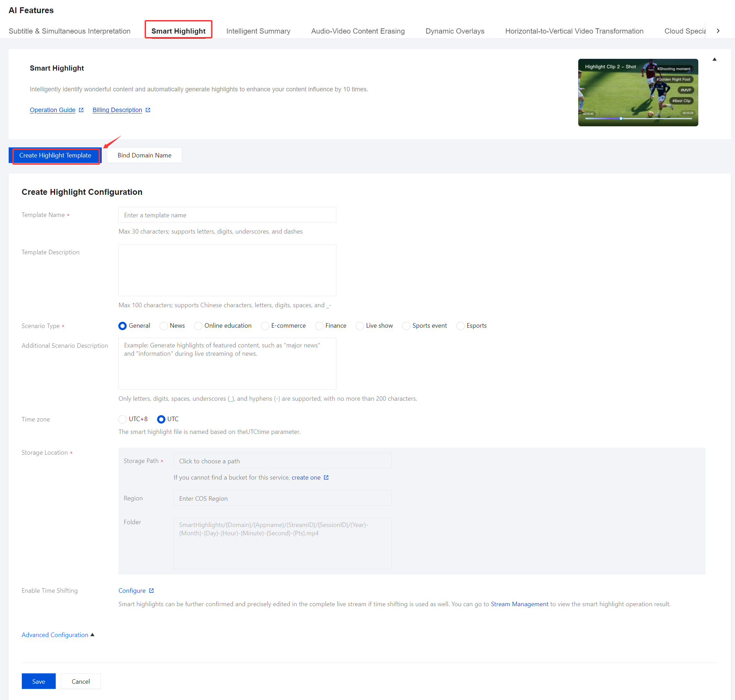Click the highlight clip preview progress bar
Image resolution: width=735 pixels, height=700 pixels.
(x=638, y=119)
